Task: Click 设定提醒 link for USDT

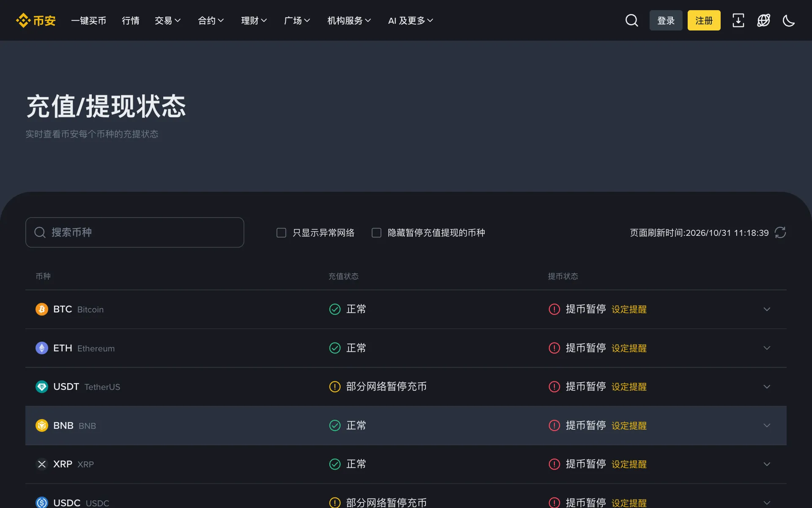Action: point(629,387)
